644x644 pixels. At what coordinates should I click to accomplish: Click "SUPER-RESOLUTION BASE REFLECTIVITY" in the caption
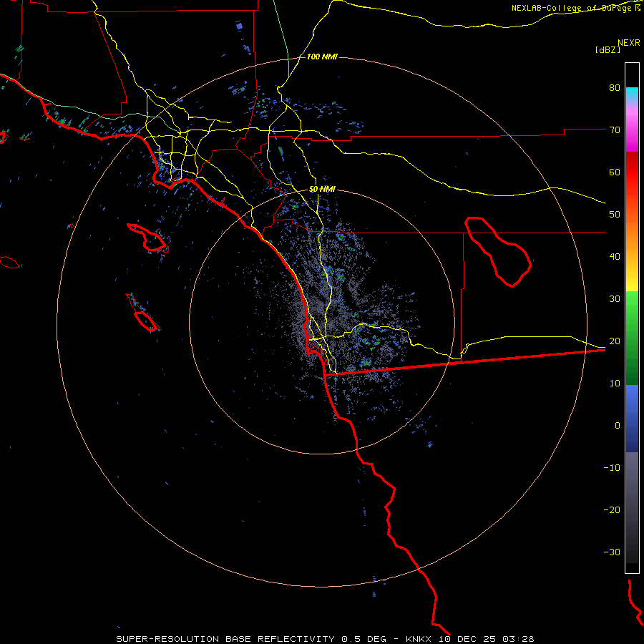click(x=225, y=639)
